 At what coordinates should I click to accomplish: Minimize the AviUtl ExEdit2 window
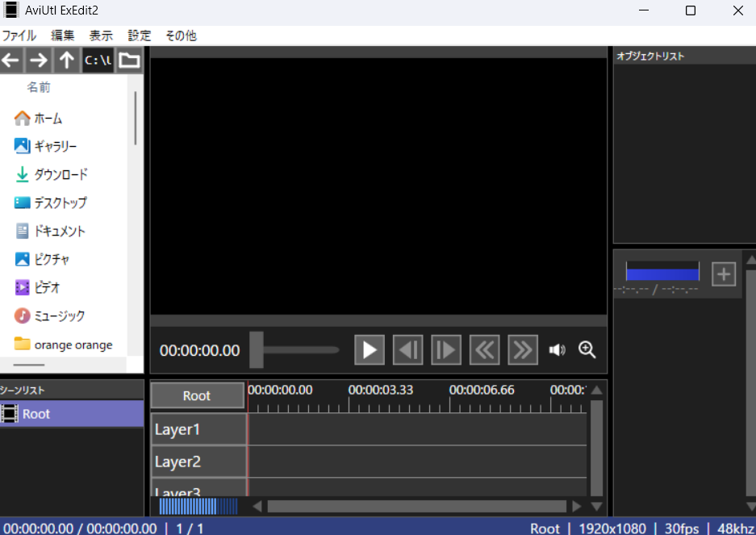point(644,10)
